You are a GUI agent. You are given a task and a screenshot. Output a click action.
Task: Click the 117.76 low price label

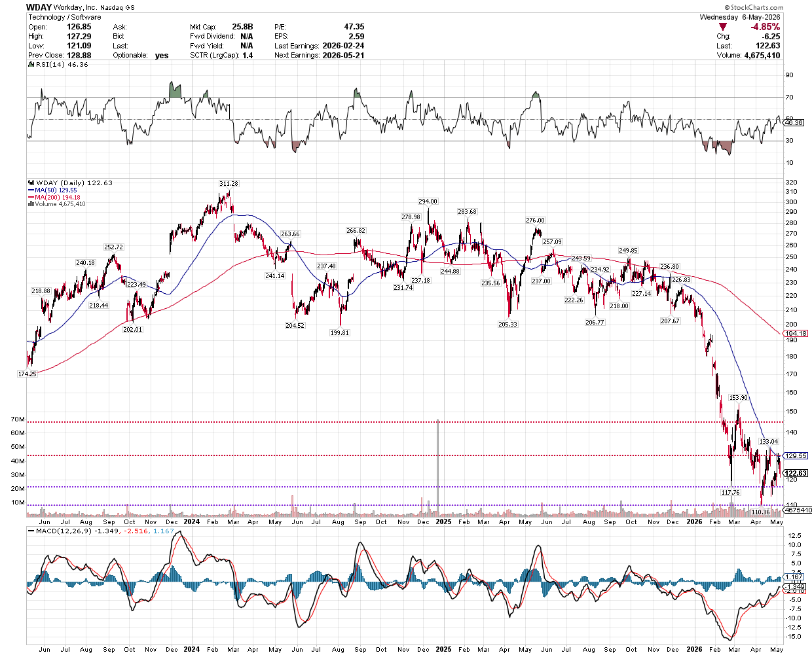[730, 493]
